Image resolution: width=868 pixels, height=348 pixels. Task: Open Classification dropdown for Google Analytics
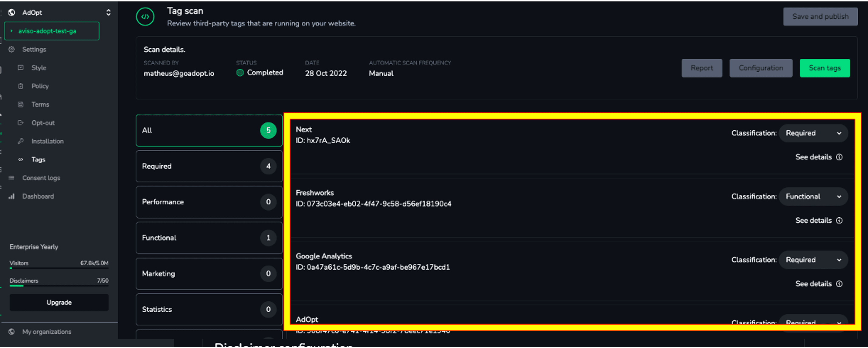[813, 260]
